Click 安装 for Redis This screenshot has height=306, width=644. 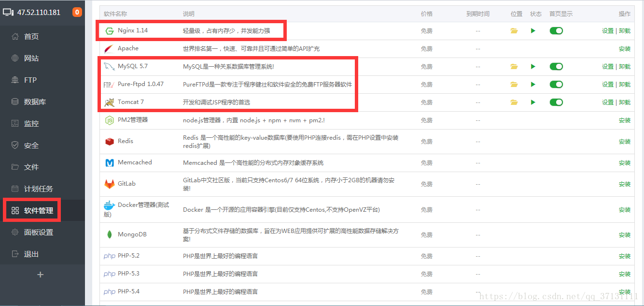[x=625, y=142]
